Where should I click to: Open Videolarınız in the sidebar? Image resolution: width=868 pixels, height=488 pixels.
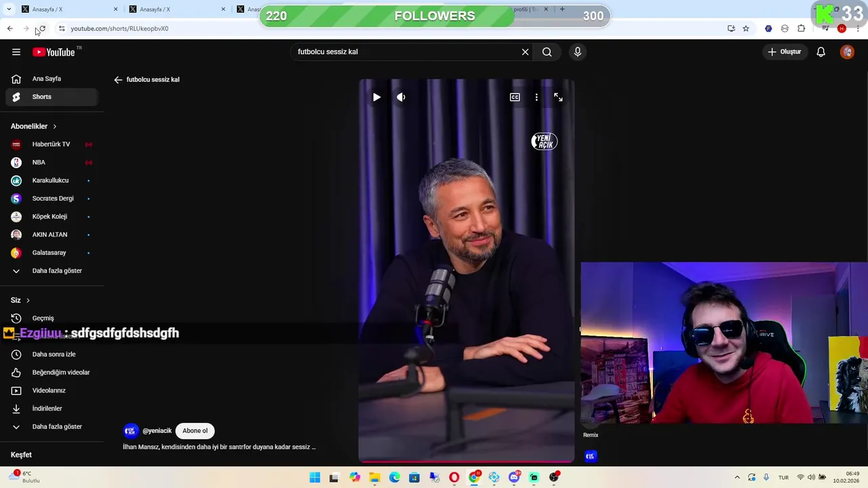(52, 390)
